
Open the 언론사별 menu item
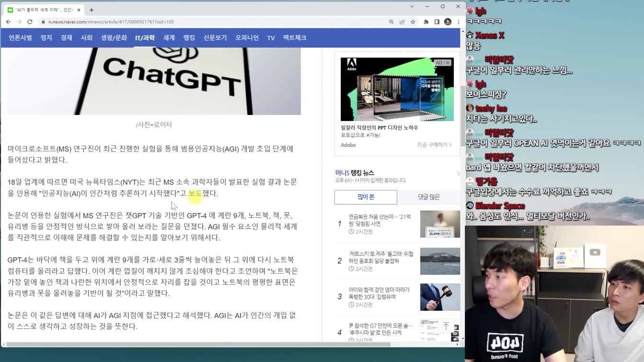[x=20, y=37]
